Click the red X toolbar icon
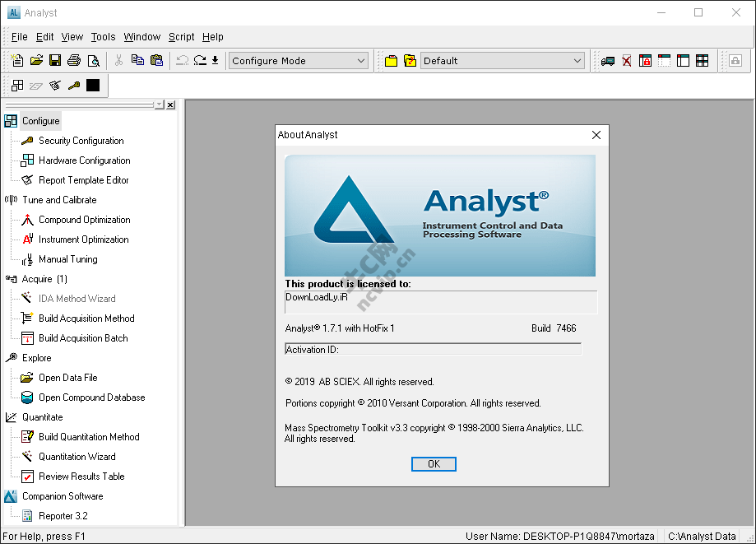Screen dimensions: 756x544 pos(626,61)
